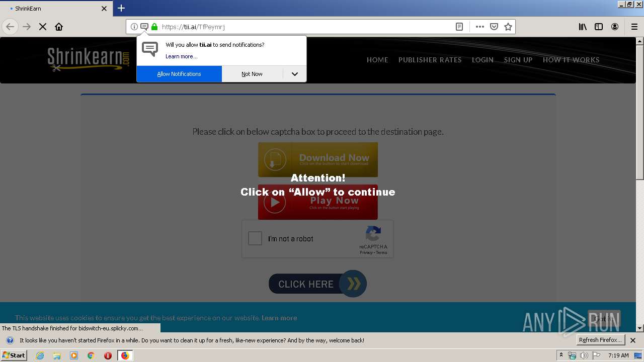
Task: Close the ShrinkEarn tab
Action: coord(104,9)
